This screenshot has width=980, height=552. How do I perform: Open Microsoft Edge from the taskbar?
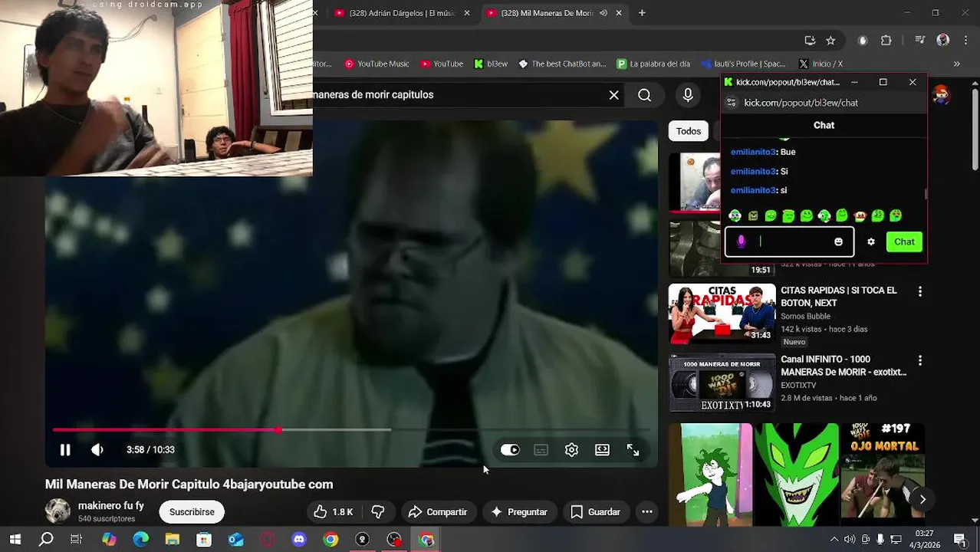tap(140, 540)
